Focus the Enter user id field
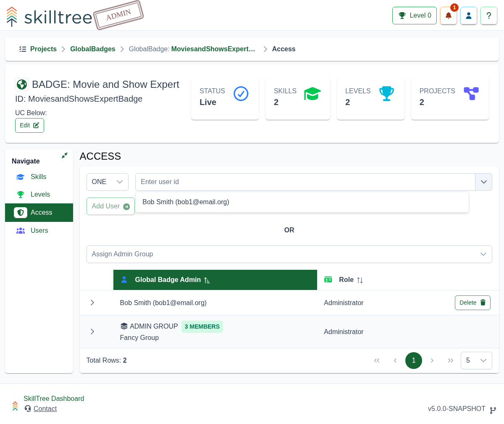The height and width of the screenshot is (424, 504). [x=305, y=182]
